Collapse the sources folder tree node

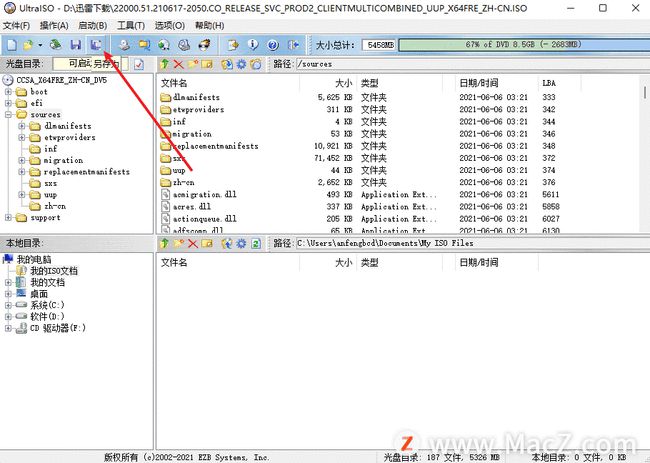pyautogui.click(x=8, y=114)
